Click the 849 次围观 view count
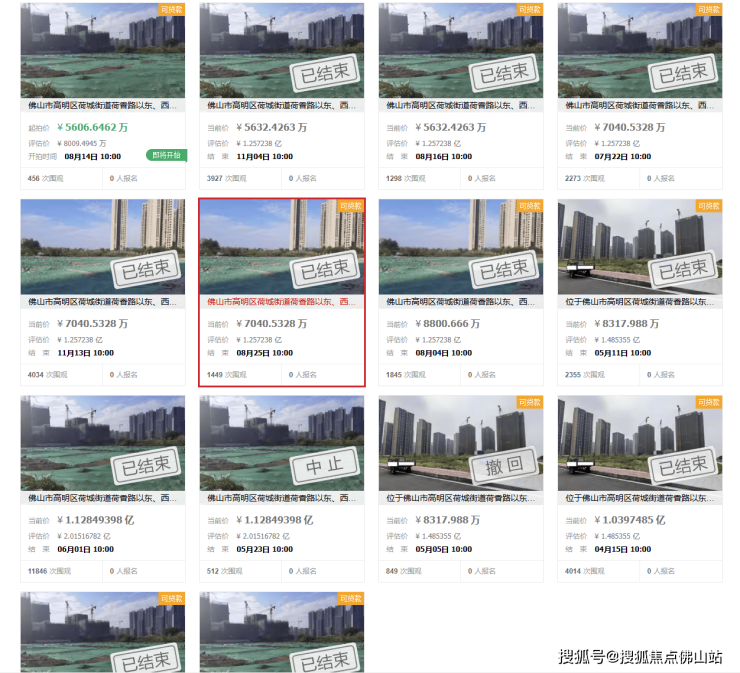The height and width of the screenshot is (673, 740). [404, 571]
